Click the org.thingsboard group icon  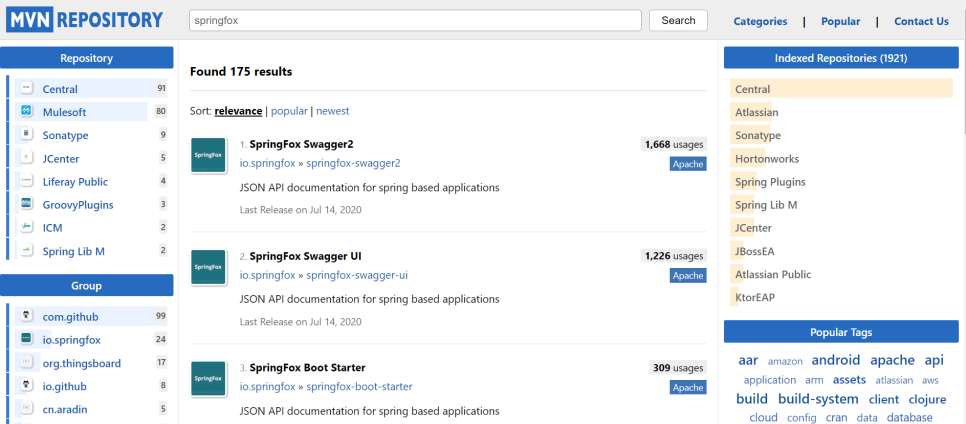tap(26, 362)
